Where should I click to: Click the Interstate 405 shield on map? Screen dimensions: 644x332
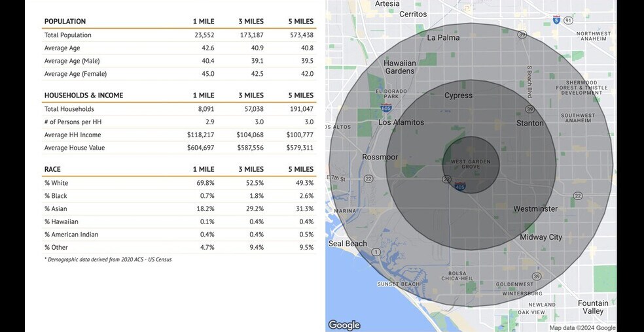(460, 186)
